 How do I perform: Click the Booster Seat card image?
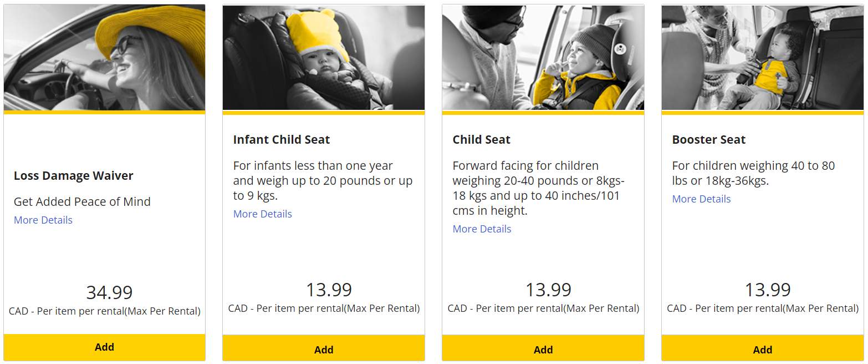tap(762, 58)
